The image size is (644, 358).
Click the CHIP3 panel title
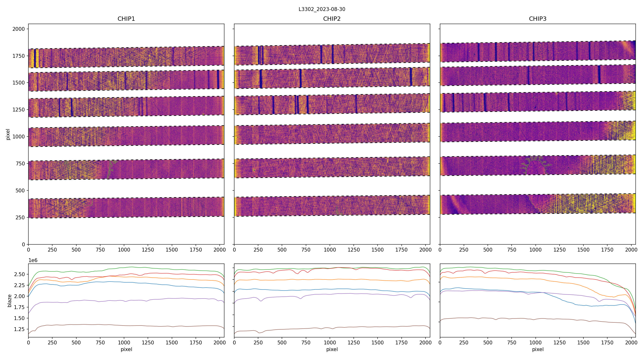tap(537, 19)
